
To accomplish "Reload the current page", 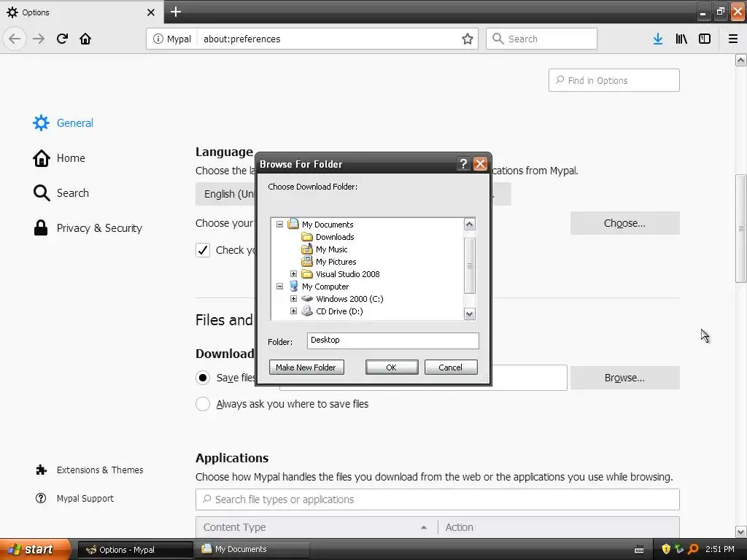I will pos(62,39).
